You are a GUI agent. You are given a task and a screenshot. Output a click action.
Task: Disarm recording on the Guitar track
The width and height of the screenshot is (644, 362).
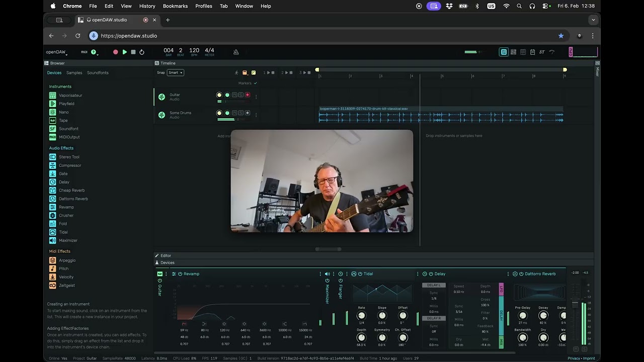(x=247, y=95)
